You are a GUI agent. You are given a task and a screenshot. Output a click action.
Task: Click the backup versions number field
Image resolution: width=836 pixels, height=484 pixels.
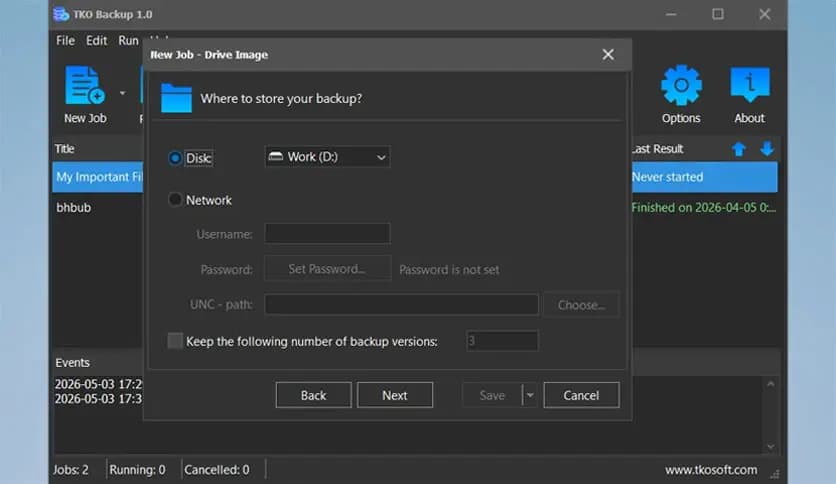(x=502, y=341)
